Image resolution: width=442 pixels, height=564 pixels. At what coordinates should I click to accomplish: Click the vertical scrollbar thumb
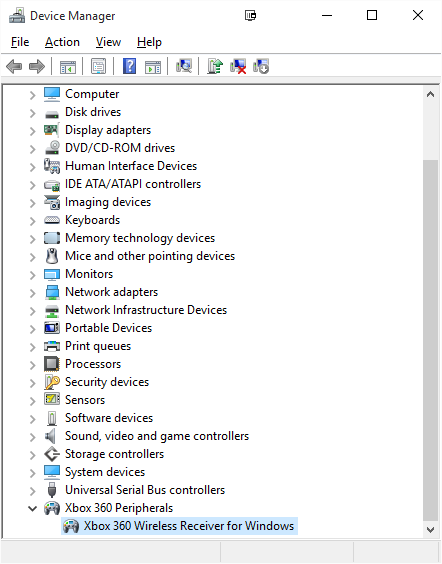(x=430, y=340)
